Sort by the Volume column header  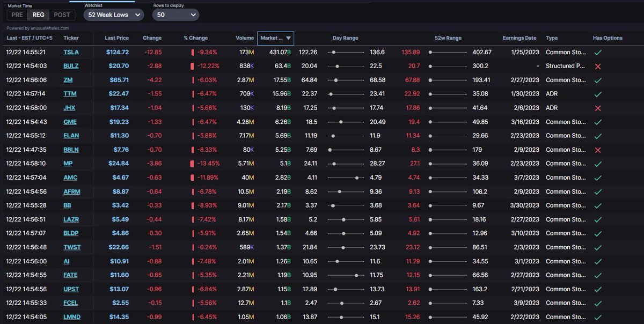pyautogui.click(x=245, y=38)
